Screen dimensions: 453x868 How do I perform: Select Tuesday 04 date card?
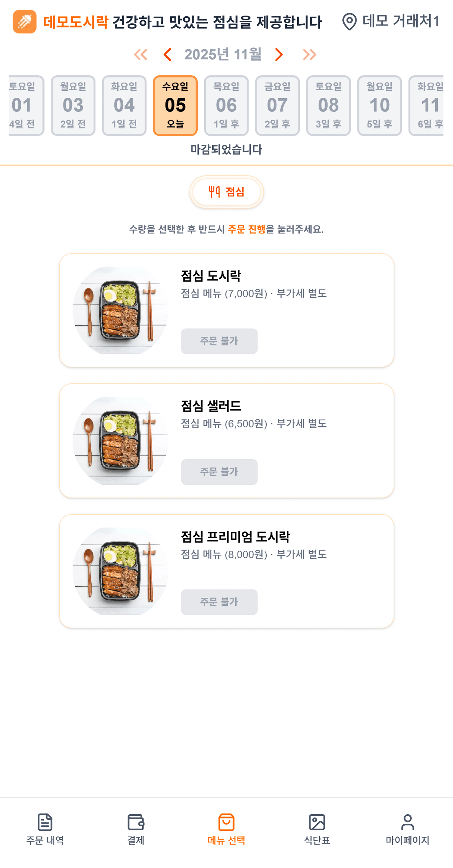click(x=124, y=105)
